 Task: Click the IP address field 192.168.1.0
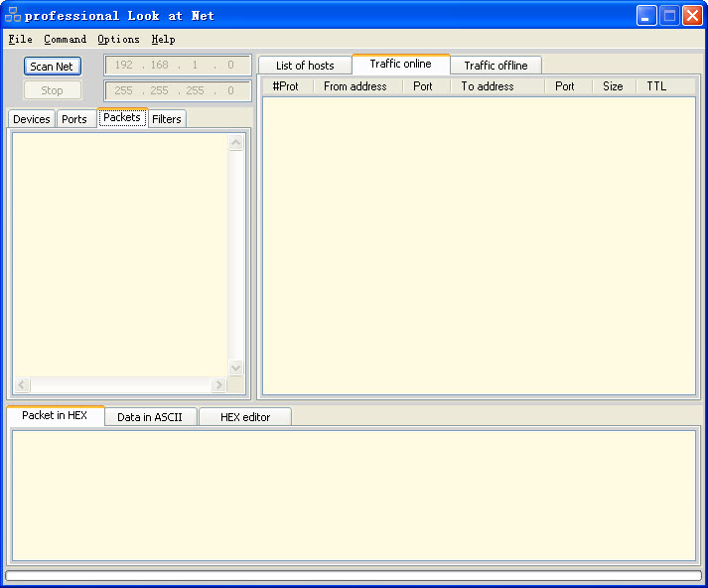(x=178, y=66)
